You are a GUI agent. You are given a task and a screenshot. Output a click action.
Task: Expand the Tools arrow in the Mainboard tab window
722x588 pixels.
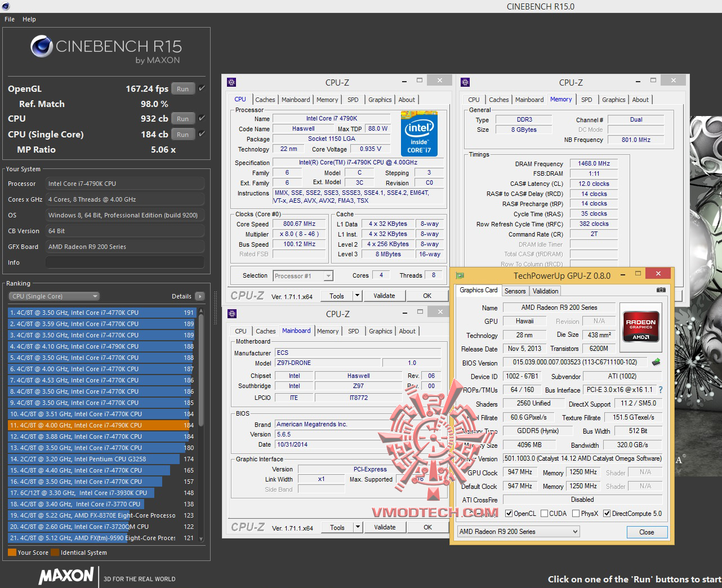pos(358,527)
